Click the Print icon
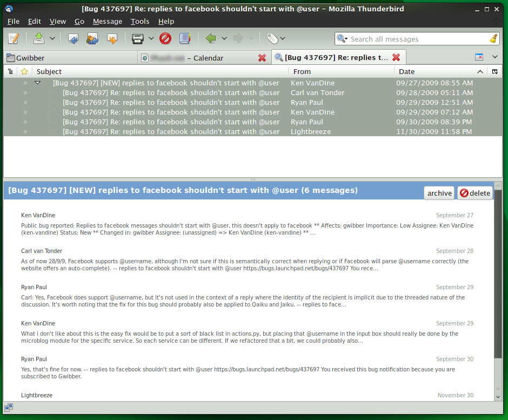The width and height of the screenshot is (508, 420). [137, 38]
